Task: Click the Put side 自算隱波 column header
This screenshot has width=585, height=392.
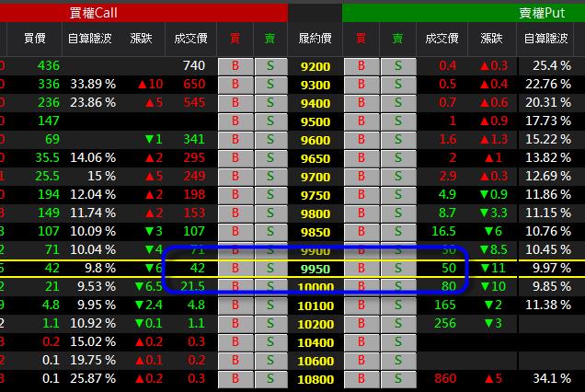Action: click(x=546, y=39)
